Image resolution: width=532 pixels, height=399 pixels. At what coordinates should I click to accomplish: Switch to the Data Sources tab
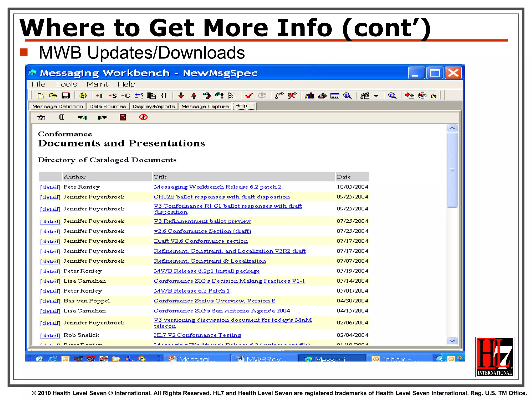point(108,107)
